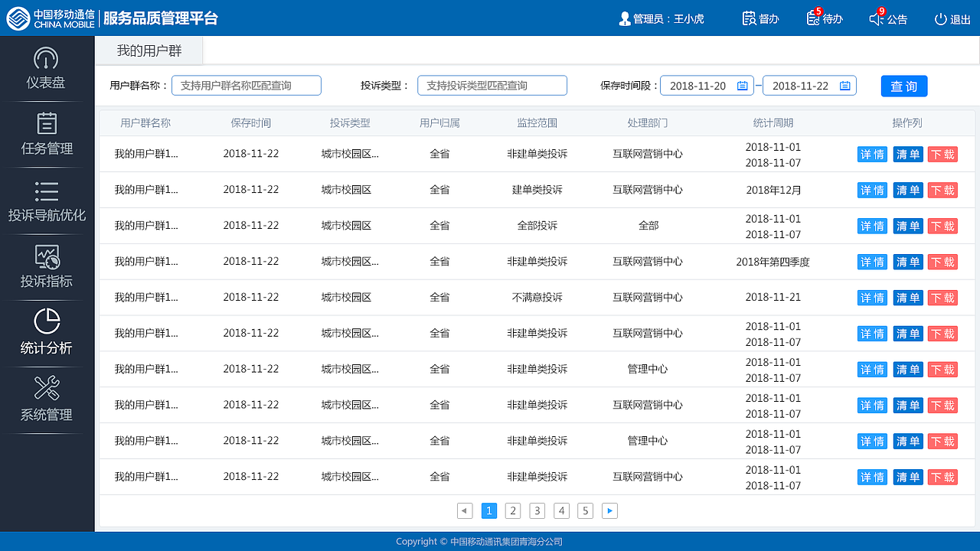Open the start date calendar picker

pyautogui.click(x=741, y=85)
